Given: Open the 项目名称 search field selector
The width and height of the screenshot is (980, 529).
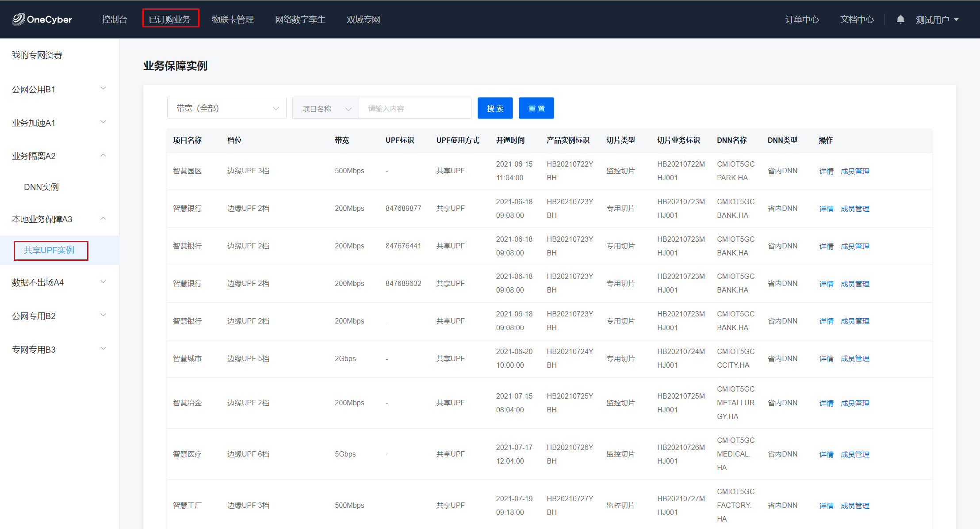Looking at the screenshot, I should point(326,109).
